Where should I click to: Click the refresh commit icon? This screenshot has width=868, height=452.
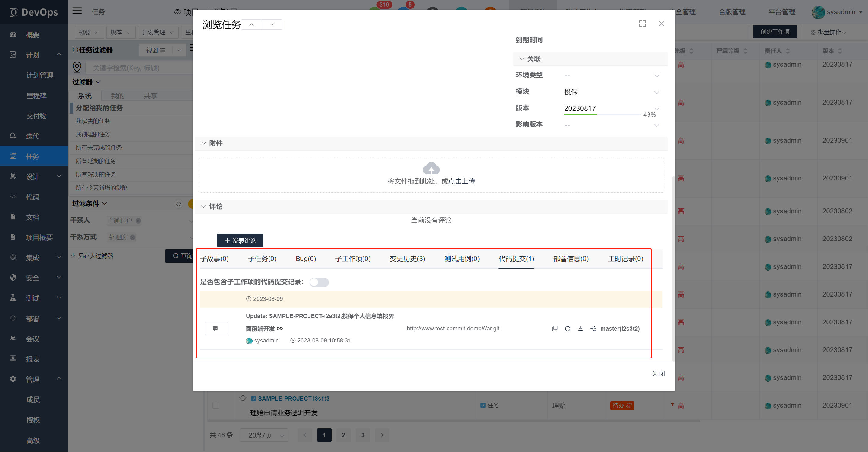tap(568, 329)
